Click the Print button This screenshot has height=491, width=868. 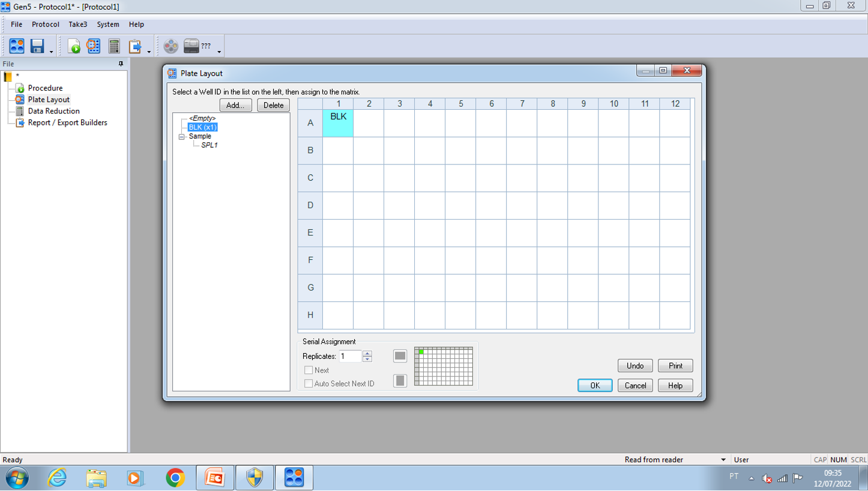coord(675,366)
